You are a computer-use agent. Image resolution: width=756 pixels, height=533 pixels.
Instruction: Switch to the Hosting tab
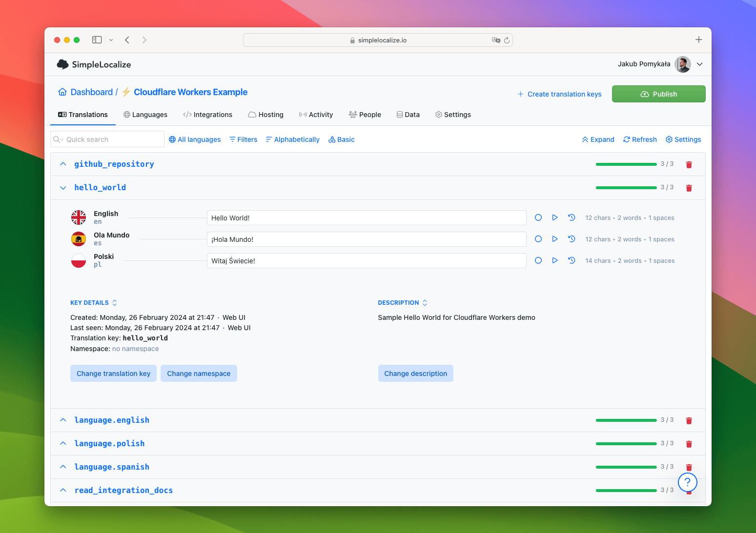coord(266,115)
